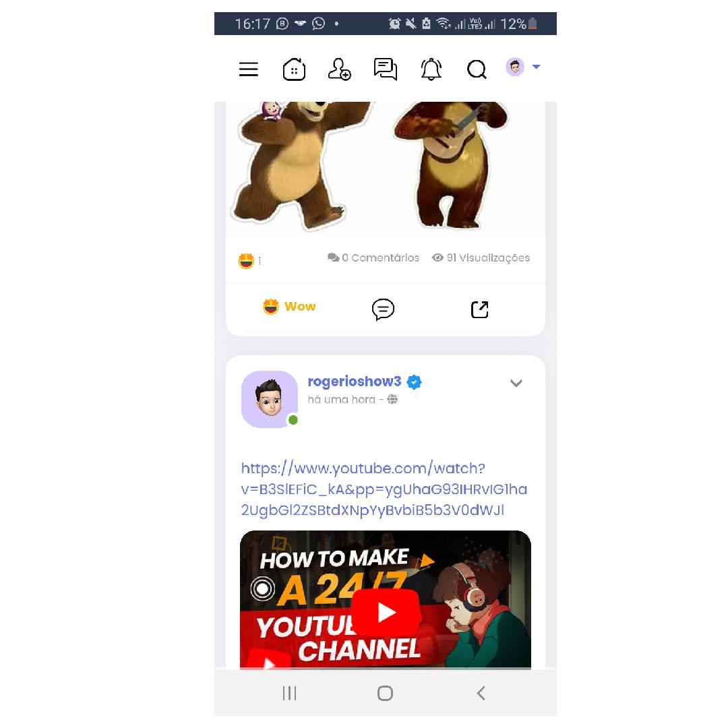This screenshot has height=728, width=728.
Task: Open the search magnifier icon
Action: pos(477,69)
